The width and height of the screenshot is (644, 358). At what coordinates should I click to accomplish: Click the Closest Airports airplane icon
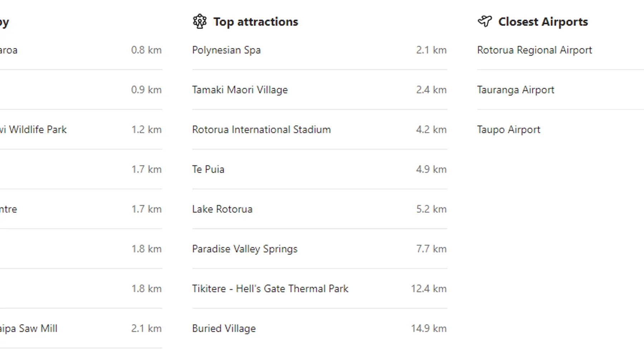485,21
